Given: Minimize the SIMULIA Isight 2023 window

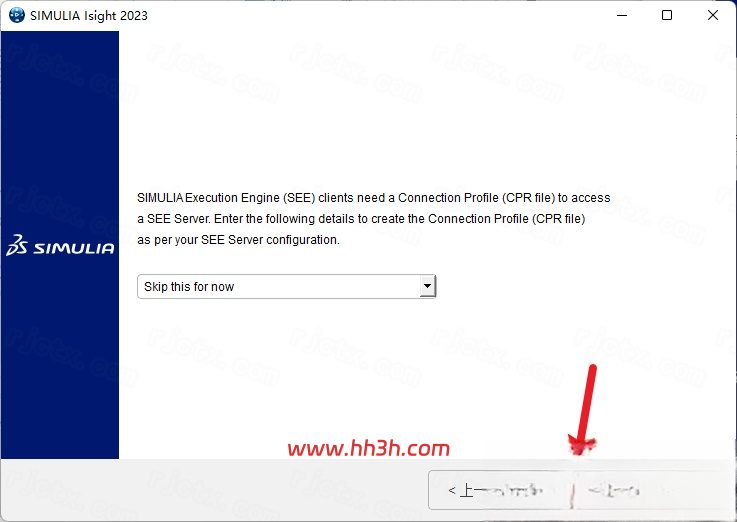Looking at the screenshot, I should point(622,16).
